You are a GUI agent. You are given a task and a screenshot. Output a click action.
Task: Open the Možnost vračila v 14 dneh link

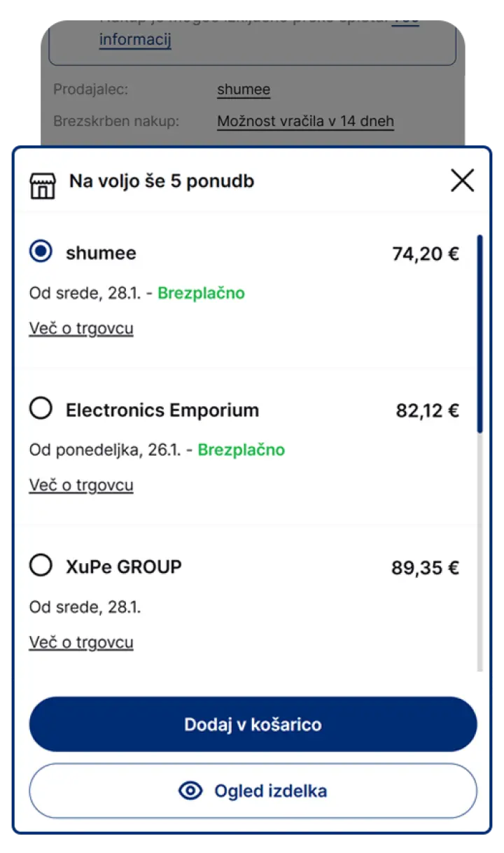[305, 121]
